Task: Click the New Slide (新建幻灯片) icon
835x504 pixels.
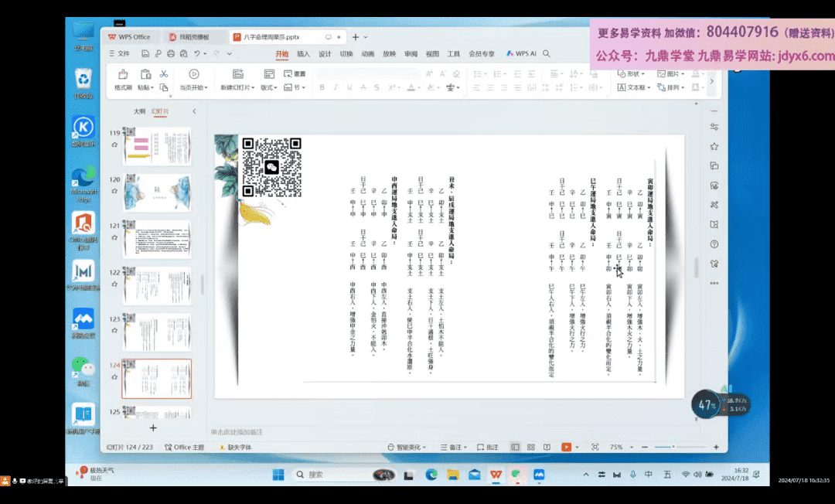Action: 237,74
